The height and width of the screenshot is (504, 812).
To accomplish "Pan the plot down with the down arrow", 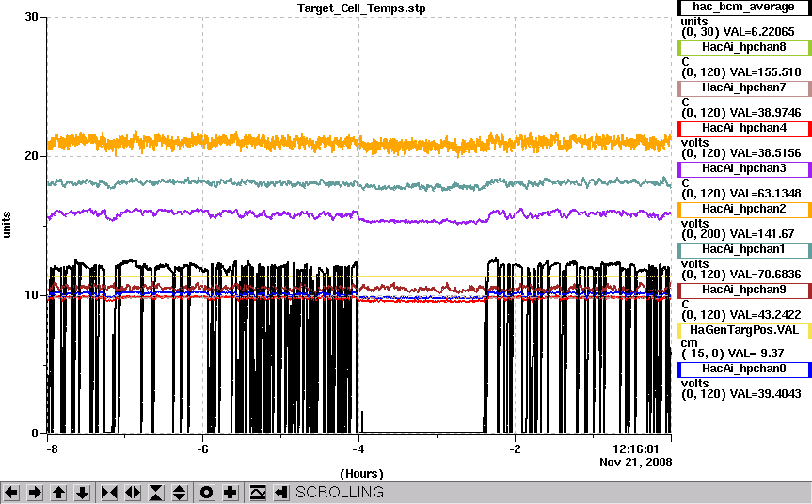I will [x=82, y=492].
